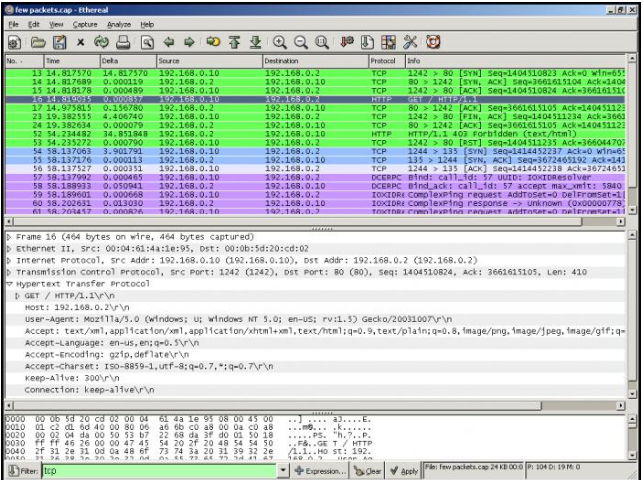Viewport: 643px width, 480px height.
Task: Click the save capture floppy icon
Action: coord(59,42)
